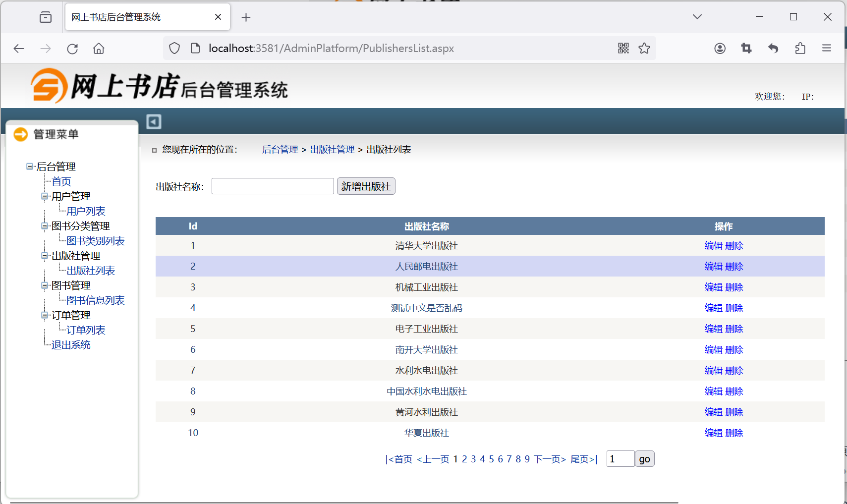Open 图书信息列表 in the sidebar menu
The image size is (847, 504).
tap(95, 300)
